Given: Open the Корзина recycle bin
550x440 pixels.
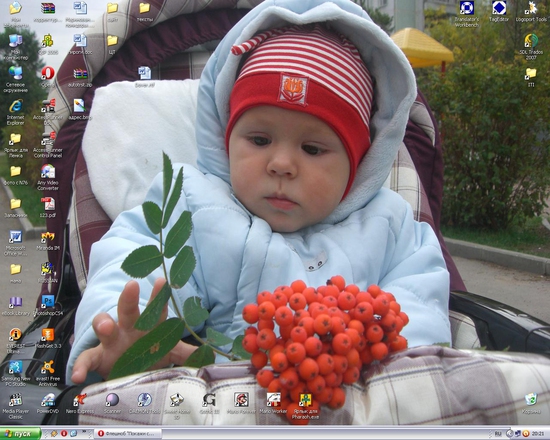Looking at the screenshot, I should [531, 399].
